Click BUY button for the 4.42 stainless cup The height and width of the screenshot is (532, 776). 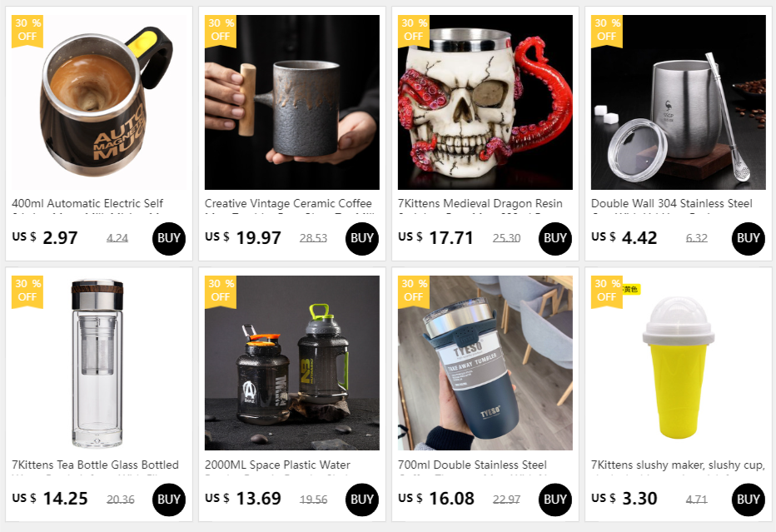point(748,239)
